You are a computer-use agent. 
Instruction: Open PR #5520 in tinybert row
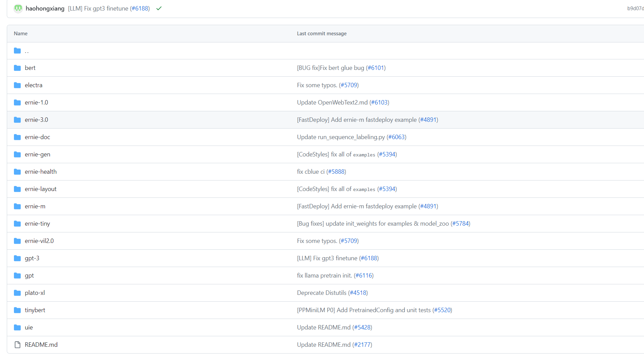pos(442,310)
